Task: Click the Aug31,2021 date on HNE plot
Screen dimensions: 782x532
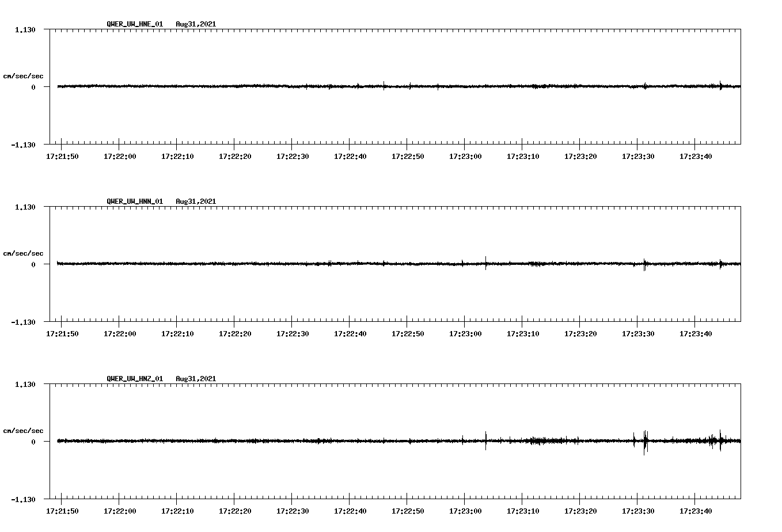Action: (196, 24)
